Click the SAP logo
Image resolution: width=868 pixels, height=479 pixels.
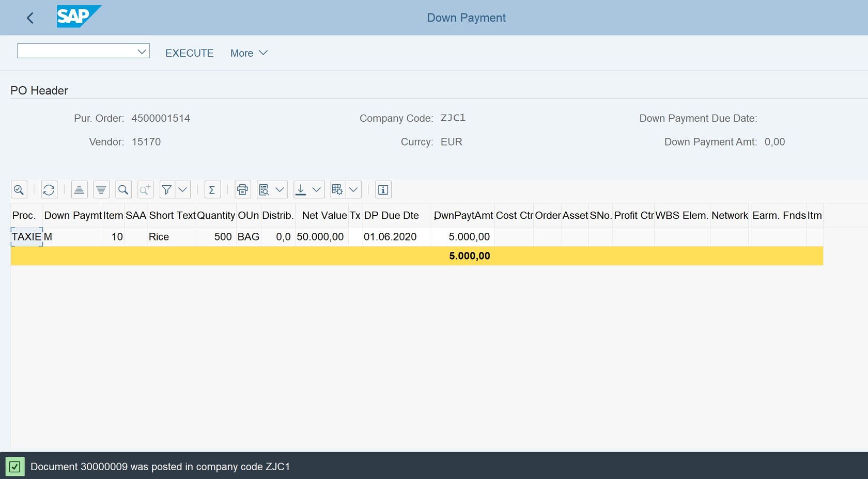(79, 17)
